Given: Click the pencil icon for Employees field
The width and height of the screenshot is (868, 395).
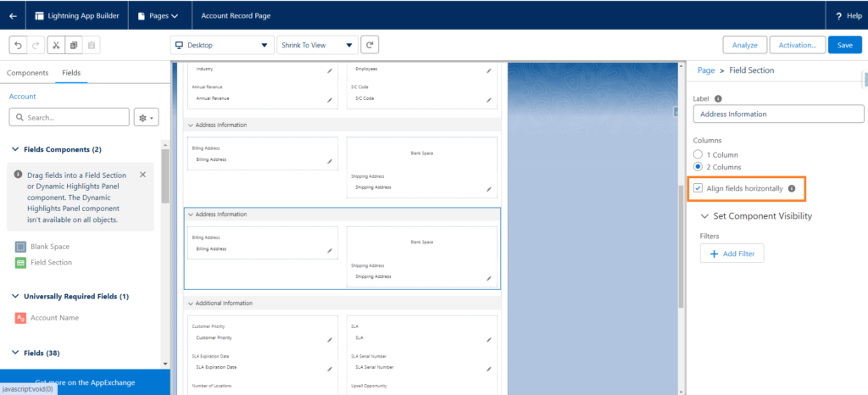Looking at the screenshot, I should coord(489,71).
